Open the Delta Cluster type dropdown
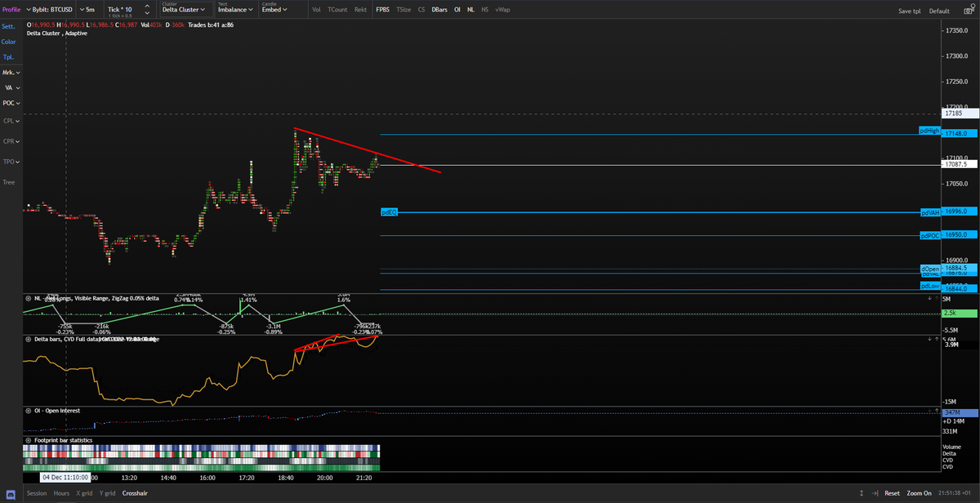Screen dimensions: 980x503 pyautogui.click(x=184, y=10)
